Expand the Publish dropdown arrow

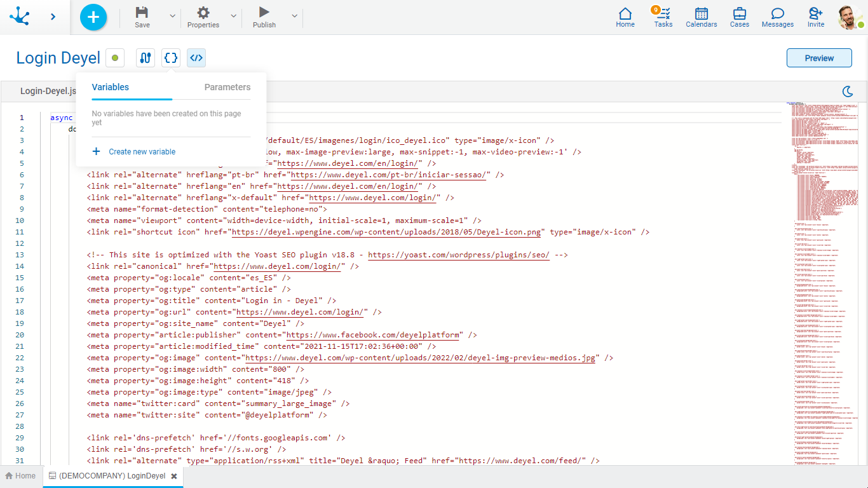coord(294,16)
